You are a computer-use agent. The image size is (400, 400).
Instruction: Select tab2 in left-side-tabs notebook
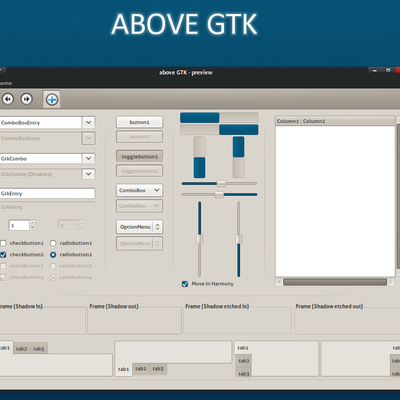(x=244, y=361)
